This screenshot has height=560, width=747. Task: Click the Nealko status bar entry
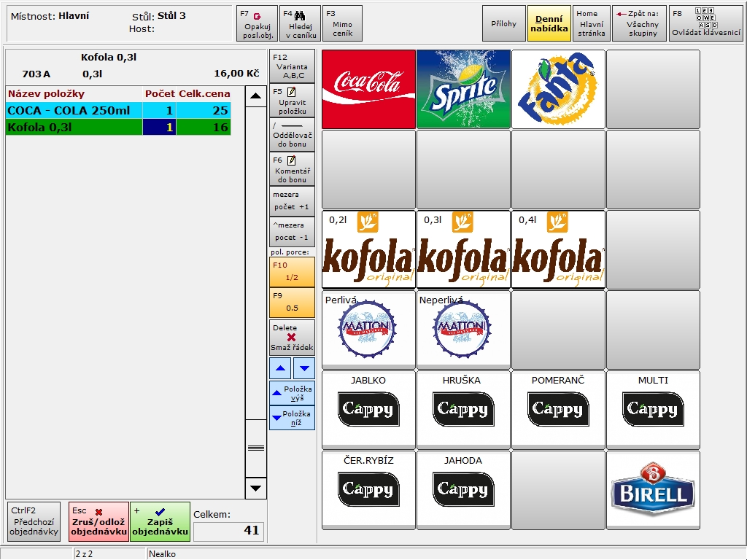tap(163, 554)
